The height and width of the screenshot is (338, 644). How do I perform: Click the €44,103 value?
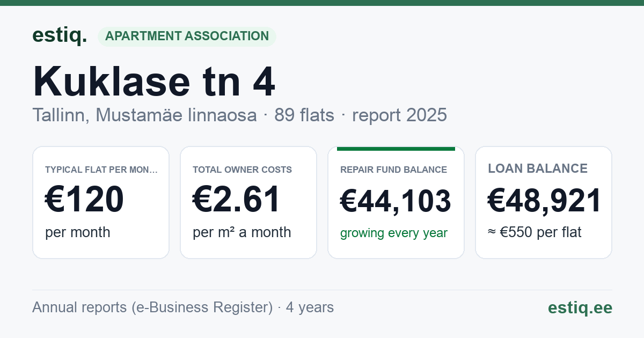(x=396, y=202)
